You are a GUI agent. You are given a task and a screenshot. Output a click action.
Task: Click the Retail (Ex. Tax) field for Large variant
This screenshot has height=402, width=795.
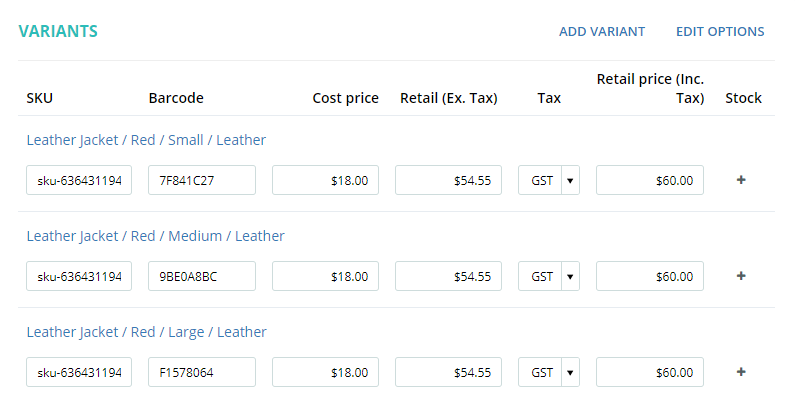point(448,372)
